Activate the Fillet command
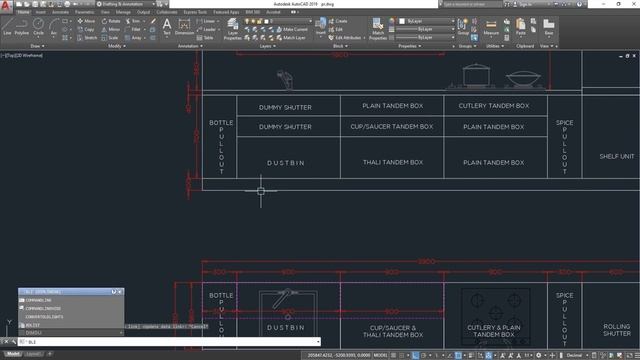Image resolution: width=640 pixels, height=360 pixels. tap(133, 29)
